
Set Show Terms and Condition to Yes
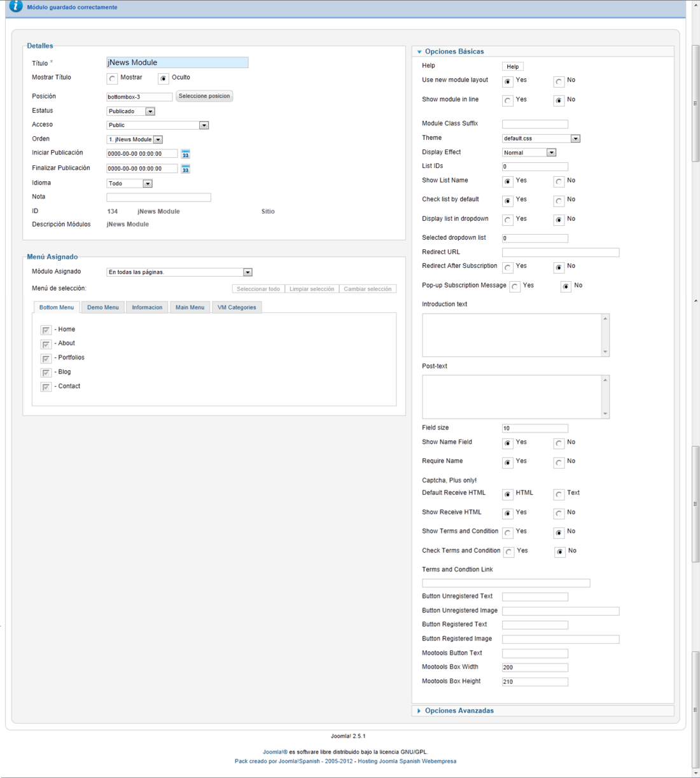[x=508, y=532]
